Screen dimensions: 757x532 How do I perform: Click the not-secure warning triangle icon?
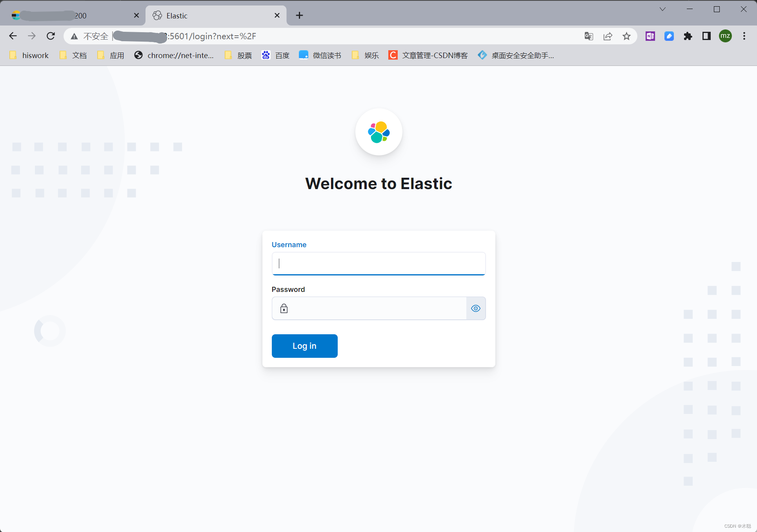coord(74,36)
